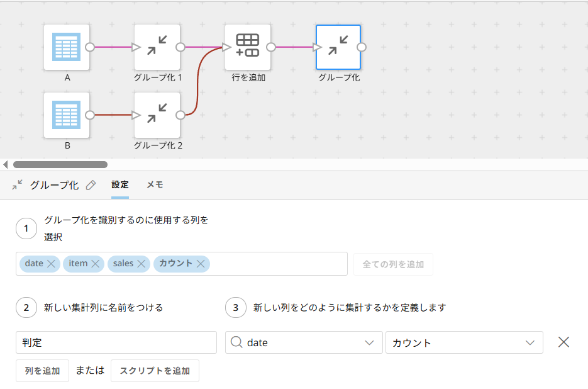Click output port of final グループ化 node
The width and height of the screenshot is (588, 389).
[x=362, y=47]
